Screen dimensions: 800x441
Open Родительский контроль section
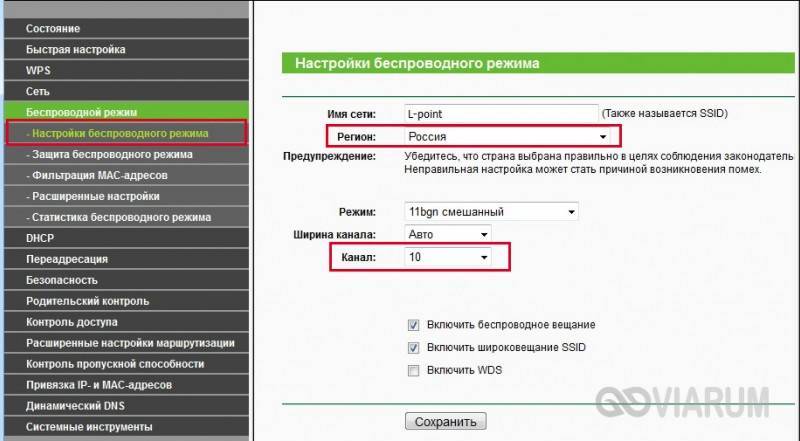[126, 301]
